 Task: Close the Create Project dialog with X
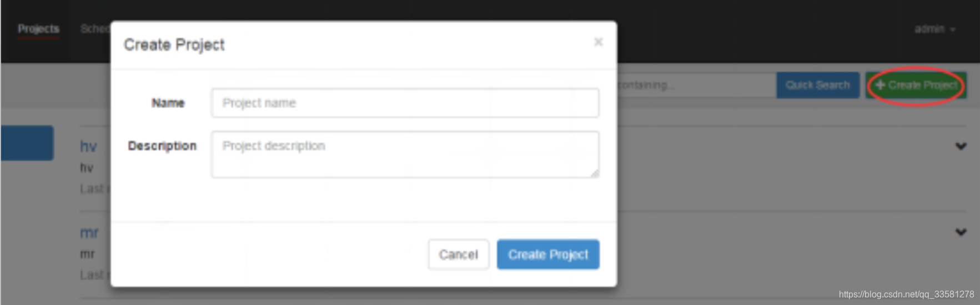click(x=598, y=42)
